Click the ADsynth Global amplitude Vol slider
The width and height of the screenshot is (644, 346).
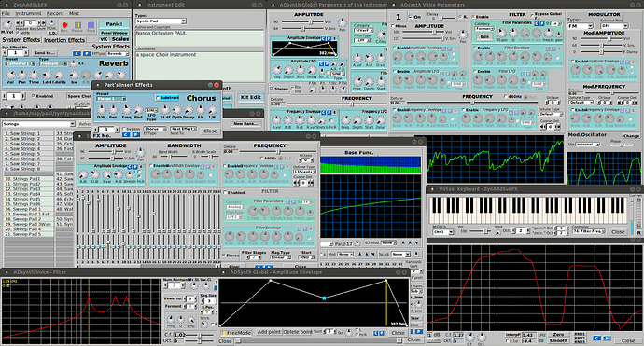302,21
